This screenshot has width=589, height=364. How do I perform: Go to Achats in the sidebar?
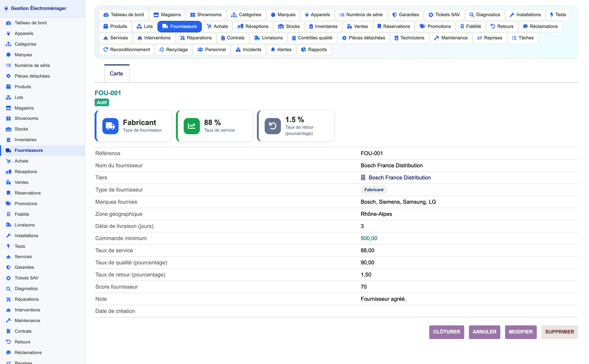coord(21,161)
